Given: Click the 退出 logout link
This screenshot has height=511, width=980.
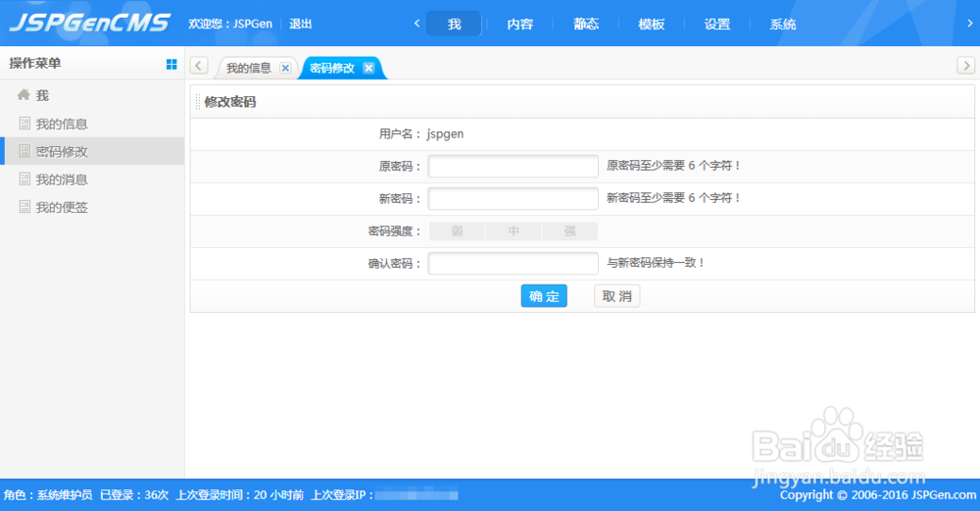Looking at the screenshot, I should pyautogui.click(x=301, y=24).
